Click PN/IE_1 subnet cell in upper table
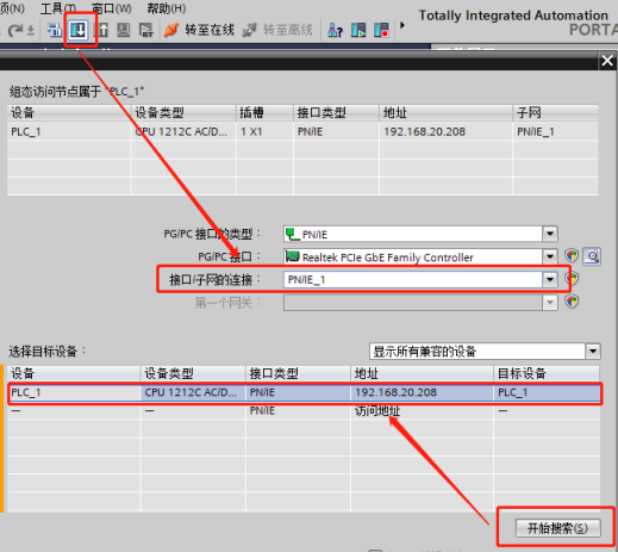Image resolution: width=618 pixels, height=552 pixels. [x=536, y=132]
